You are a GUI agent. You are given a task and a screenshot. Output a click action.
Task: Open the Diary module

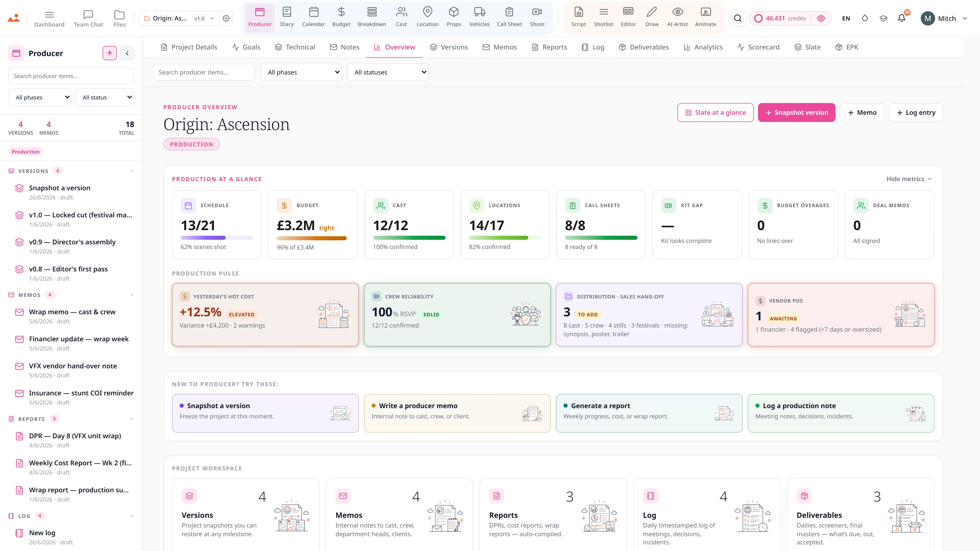click(x=286, y=18)
